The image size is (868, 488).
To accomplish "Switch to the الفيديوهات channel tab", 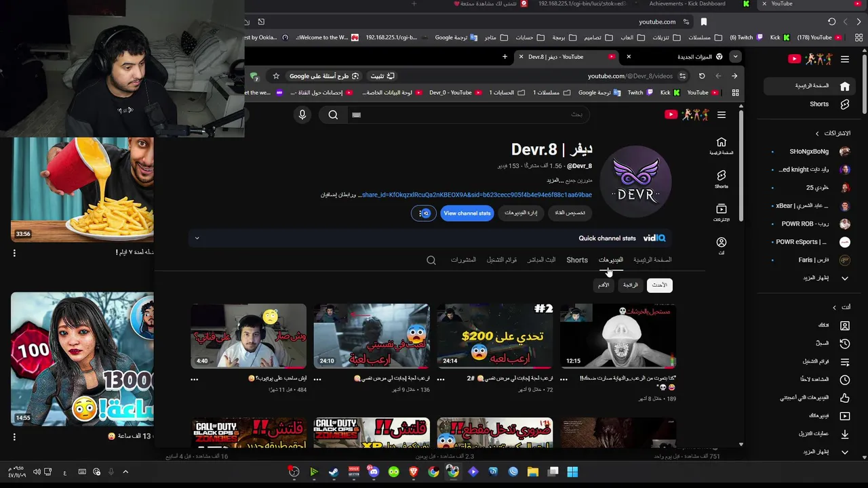I will tap(610, 260).
